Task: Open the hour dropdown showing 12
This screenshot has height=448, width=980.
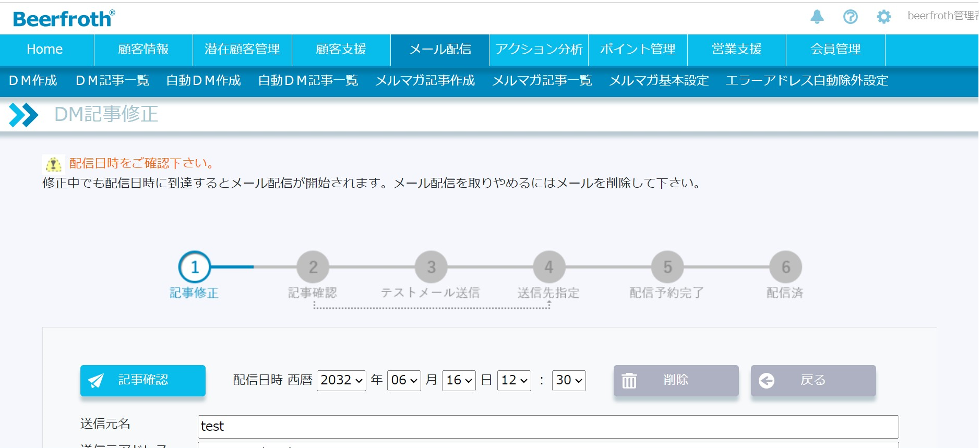Action: point(514,380)
